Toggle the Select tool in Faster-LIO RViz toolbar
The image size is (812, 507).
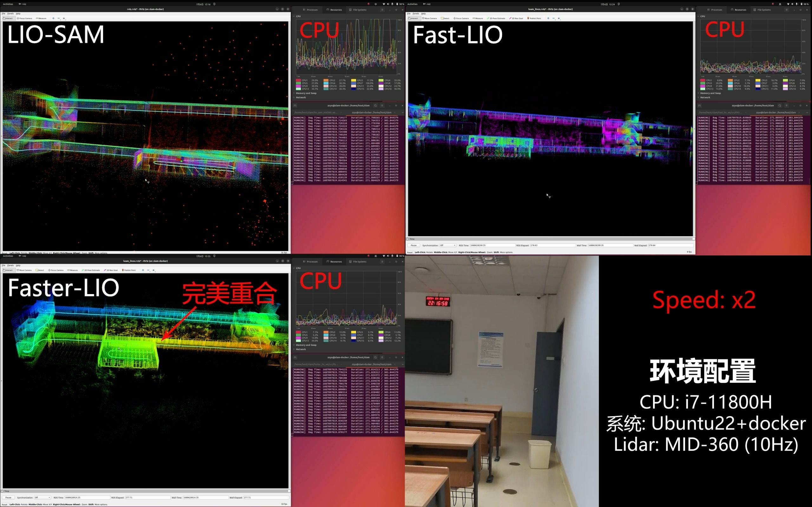pos(40,270)
